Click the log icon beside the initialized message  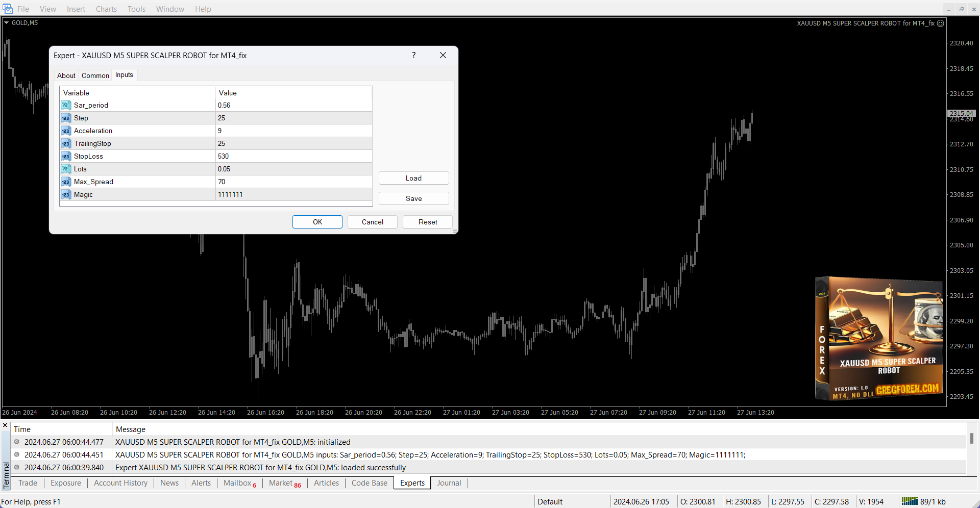click(17, 442)
